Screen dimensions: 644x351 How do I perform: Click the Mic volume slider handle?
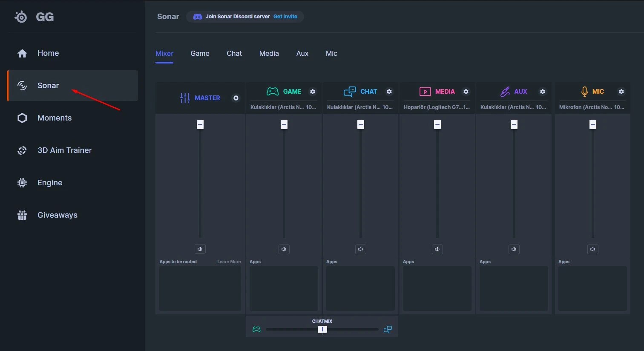pyautogui.click(x=593, y=124)
